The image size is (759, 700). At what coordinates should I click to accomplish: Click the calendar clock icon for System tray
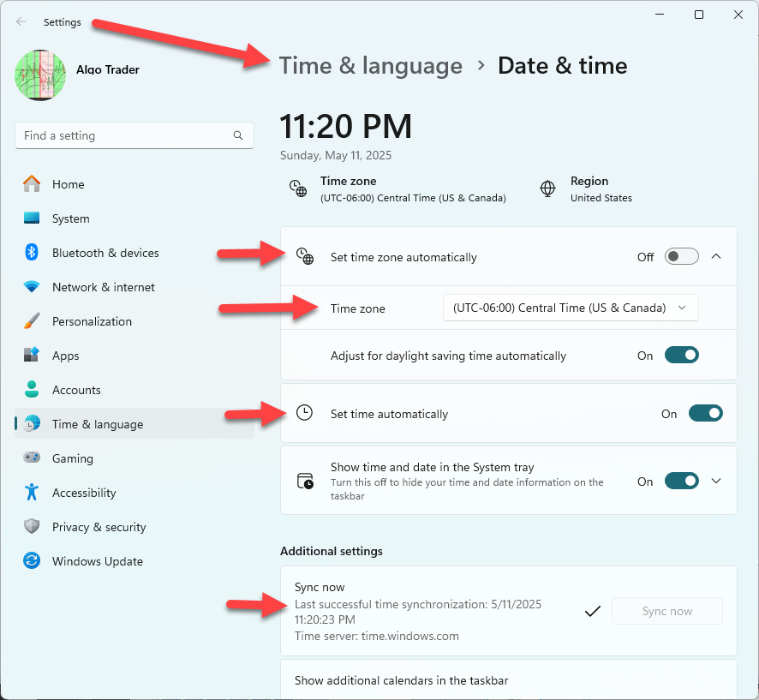(x=305, y=482)
